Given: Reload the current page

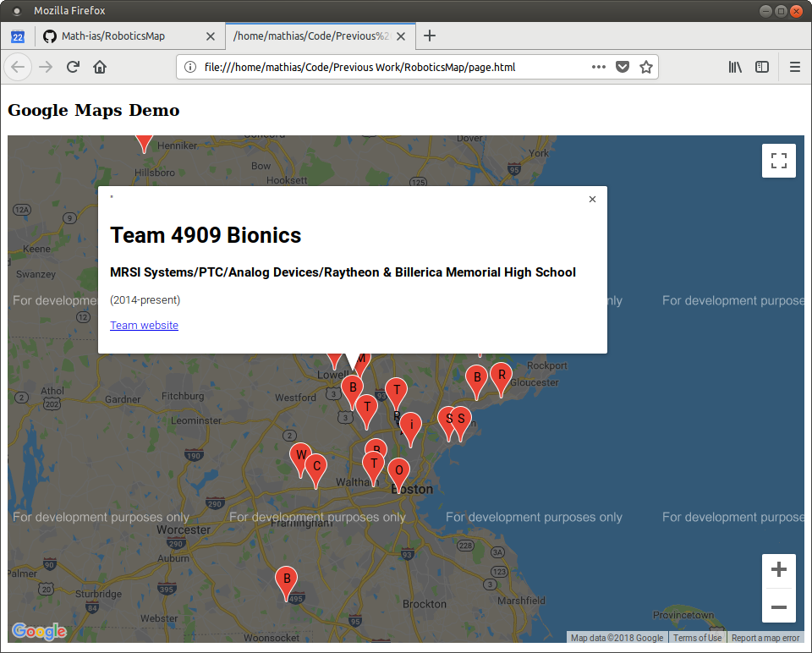Looking at the screenshot, I should coord(73,67).
